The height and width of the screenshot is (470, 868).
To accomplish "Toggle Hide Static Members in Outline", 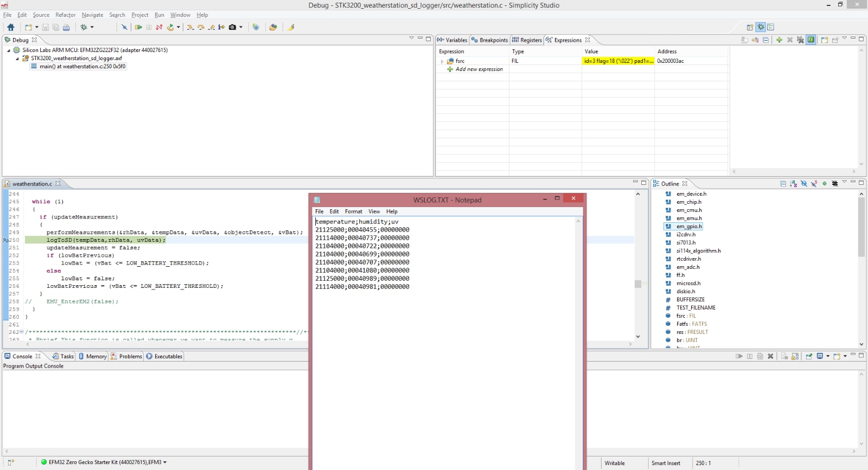I will pos(814,184).
